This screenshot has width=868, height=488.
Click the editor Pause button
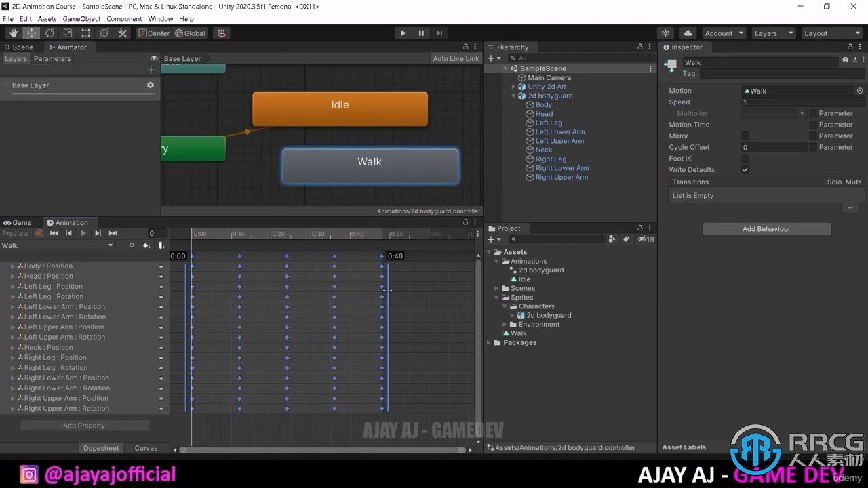[x=421, y=33]
